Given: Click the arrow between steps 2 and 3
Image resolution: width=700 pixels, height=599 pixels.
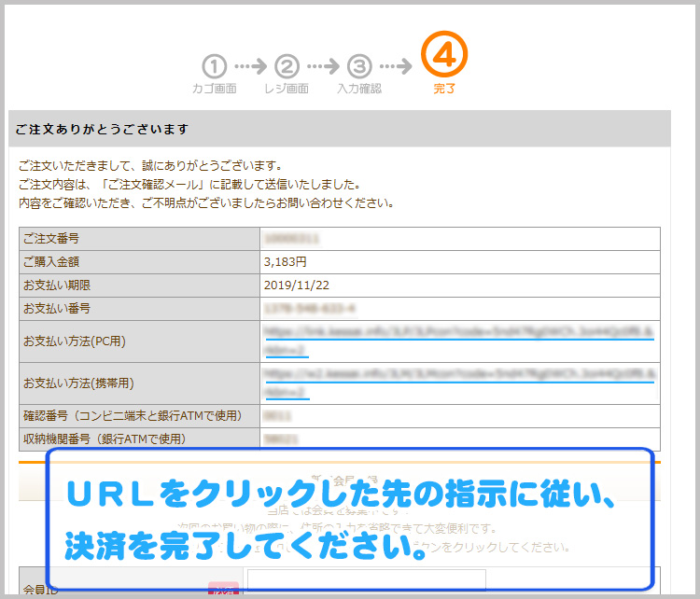Looking at the screenshot, I should pos(323,67).
